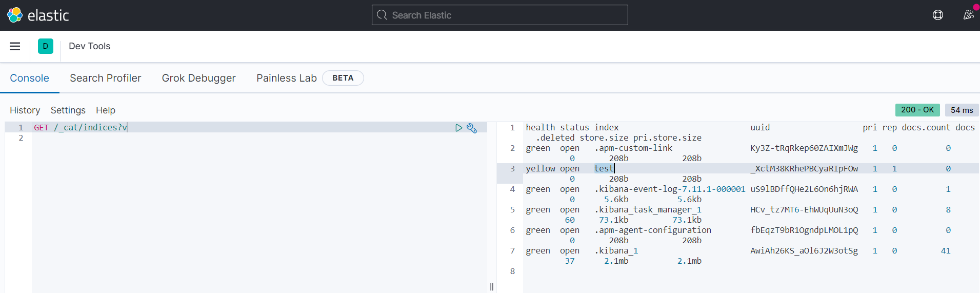This screenshot has width=980, height=293.
Task: Click uuid '_XctM38KRhePBCyaRIpFOw'
Action: click(804, 168)
